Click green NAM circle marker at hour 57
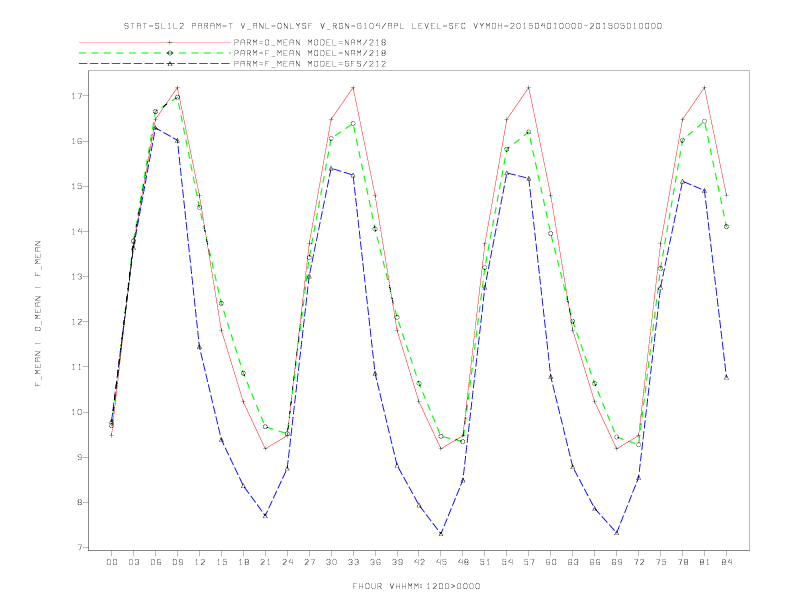This screenshot has height=612, width=792. tap(529, 132)
